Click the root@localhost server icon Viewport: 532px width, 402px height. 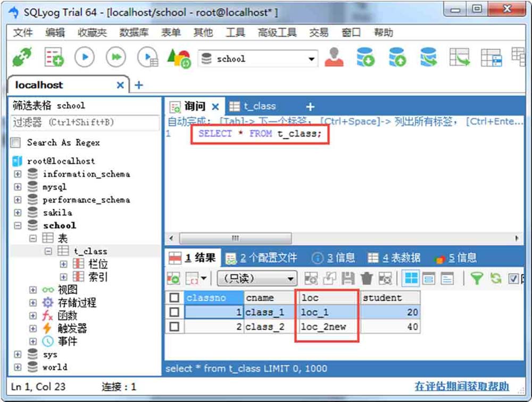click(x=18, y=161)
